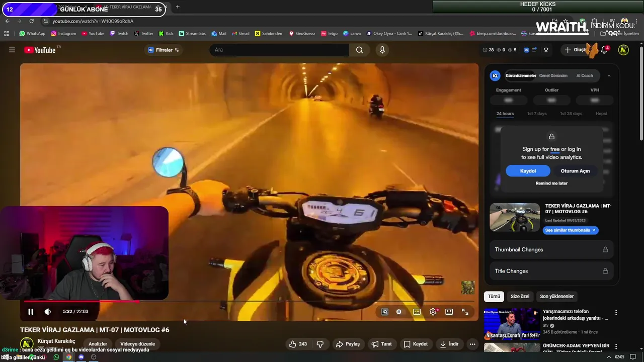
Task: Open the atv recommended video thumbnail
Action: (x=512, y=324)
